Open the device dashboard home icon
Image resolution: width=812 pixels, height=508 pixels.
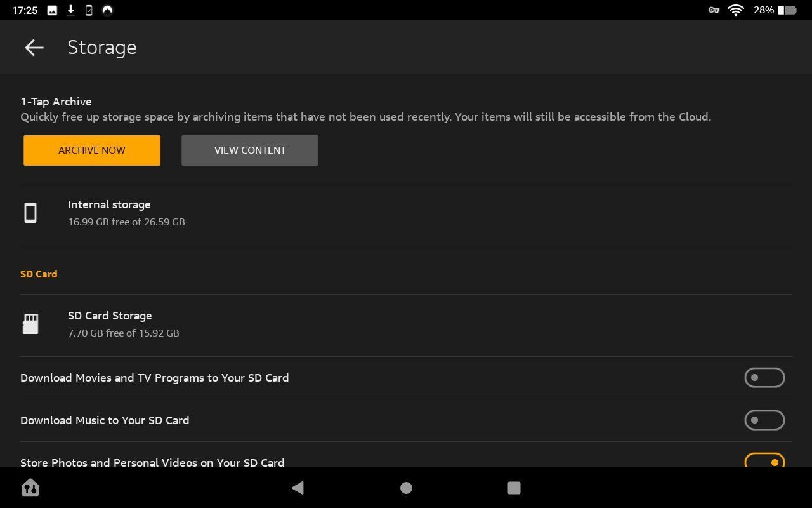pyautogui.click(x=30, y=488)
